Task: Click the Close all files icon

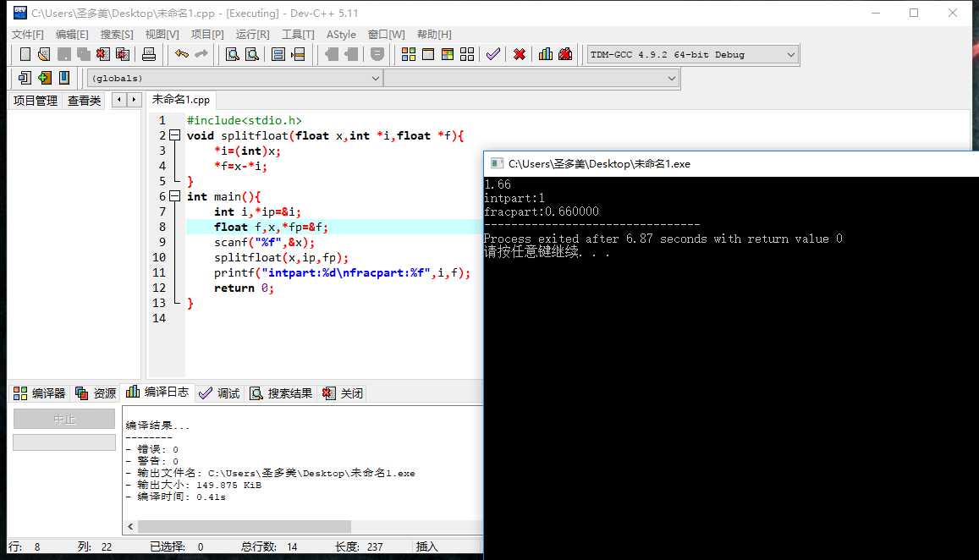Action: coord(123,54)
